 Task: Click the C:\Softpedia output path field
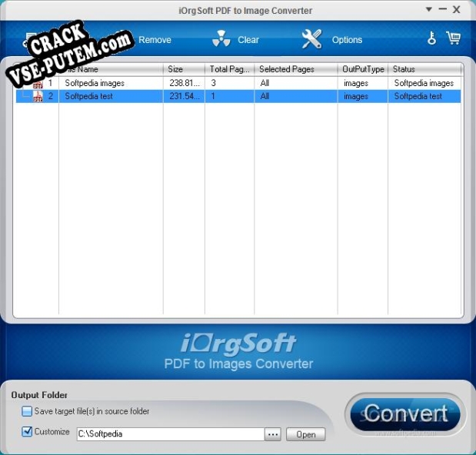tap(169, 434)
